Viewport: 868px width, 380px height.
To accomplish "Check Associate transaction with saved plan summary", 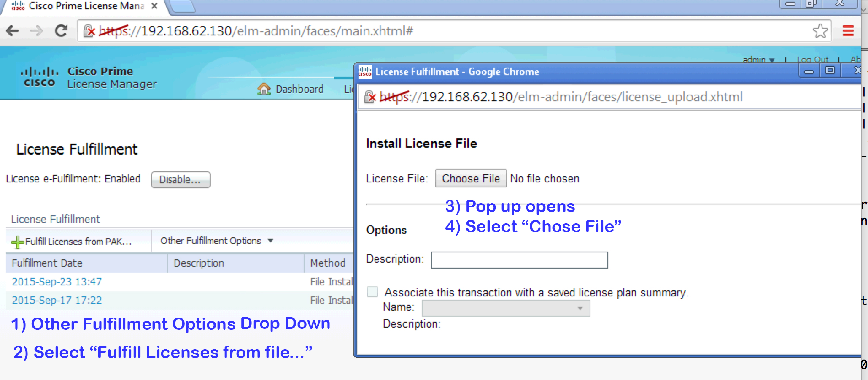I will pos(372,292).
